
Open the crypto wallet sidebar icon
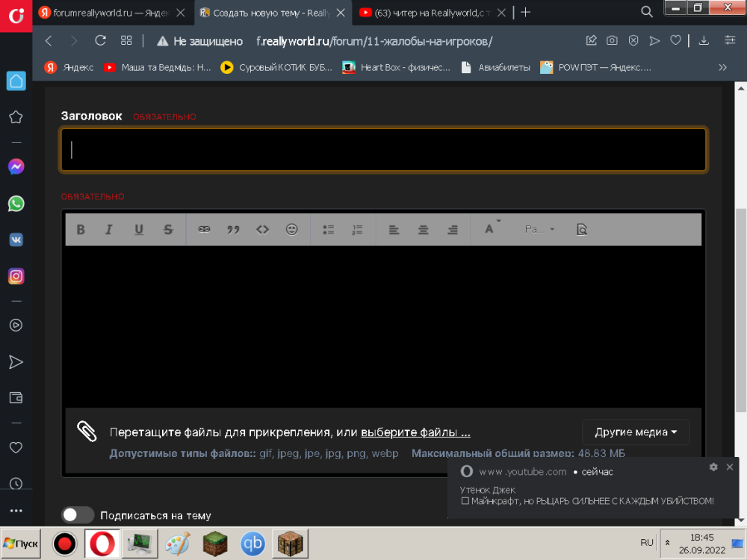coord(16,398)
